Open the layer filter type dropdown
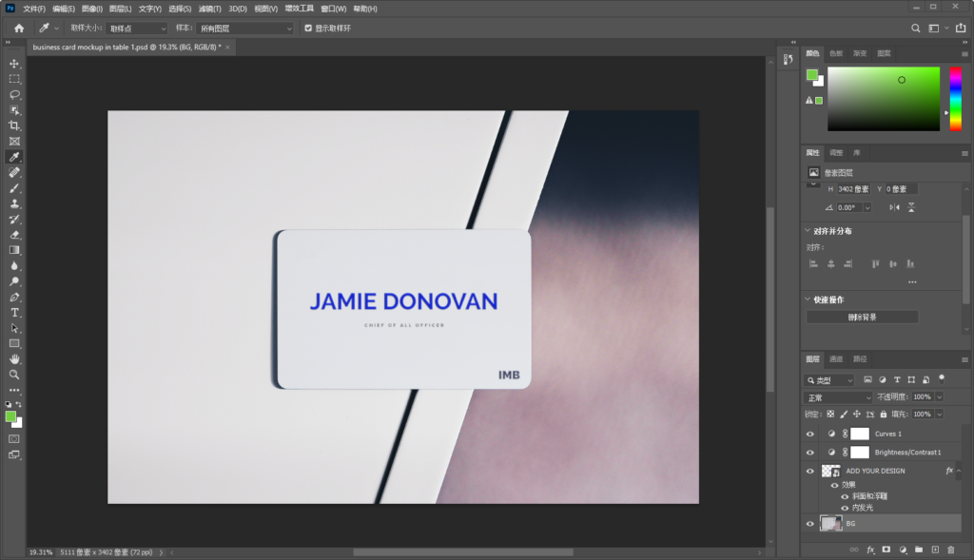974x560 pixels. [x=830, y=380]
